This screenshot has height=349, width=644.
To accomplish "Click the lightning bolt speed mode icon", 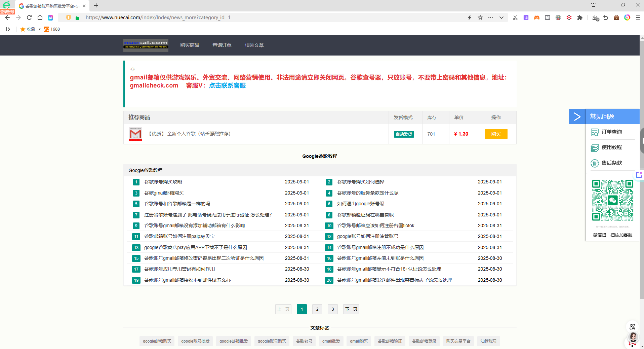I will click(469, 18).
